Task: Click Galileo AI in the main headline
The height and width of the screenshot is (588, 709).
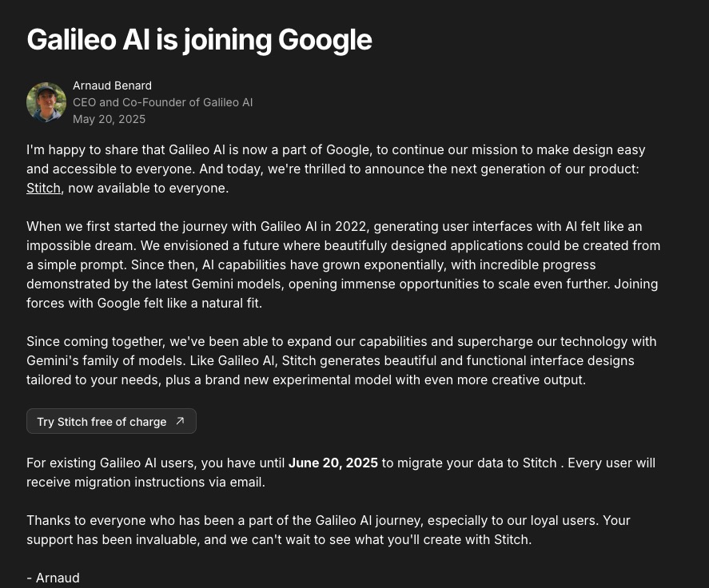Action: (x=89, y=40)
